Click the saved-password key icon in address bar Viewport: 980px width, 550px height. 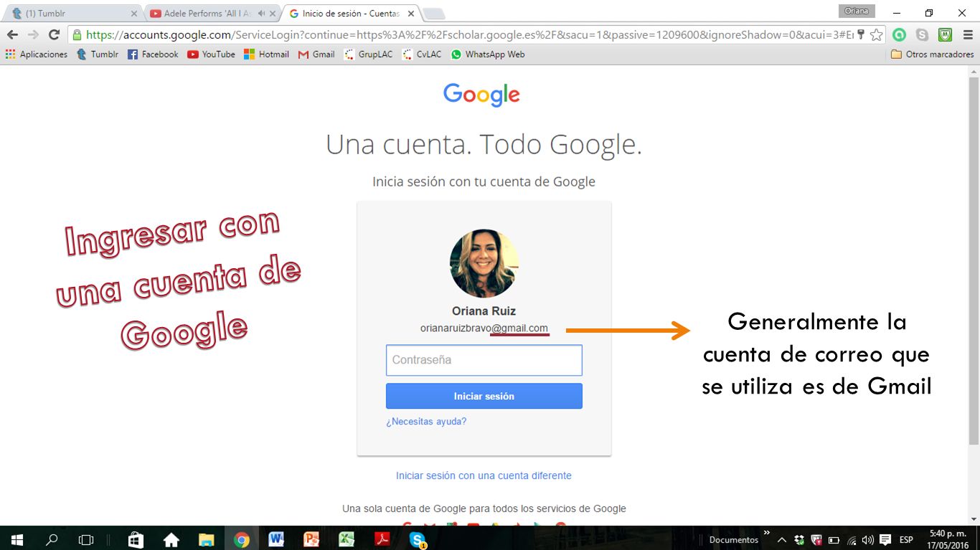click(x=861, y=34)
